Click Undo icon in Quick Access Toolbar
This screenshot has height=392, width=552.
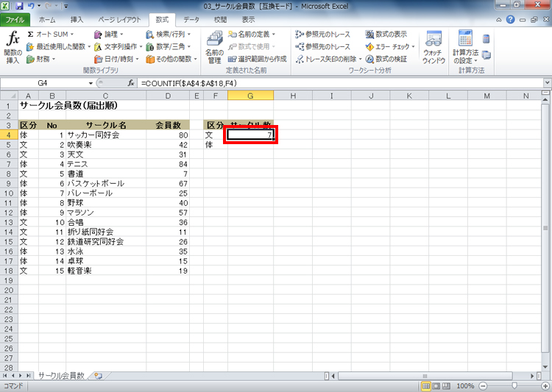click(31, 6)
